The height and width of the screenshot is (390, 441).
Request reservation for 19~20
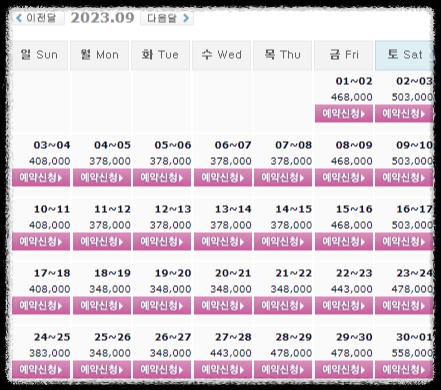(162, 306)
